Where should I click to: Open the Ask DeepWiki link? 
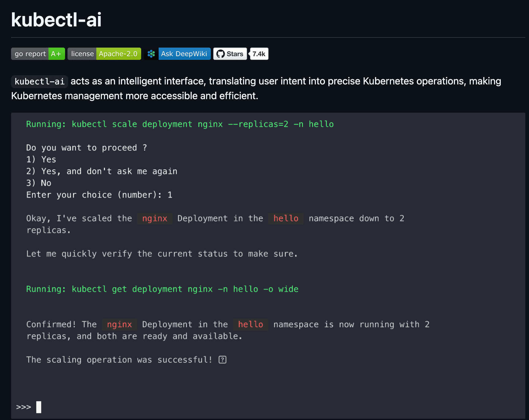[x=184, y=54]
